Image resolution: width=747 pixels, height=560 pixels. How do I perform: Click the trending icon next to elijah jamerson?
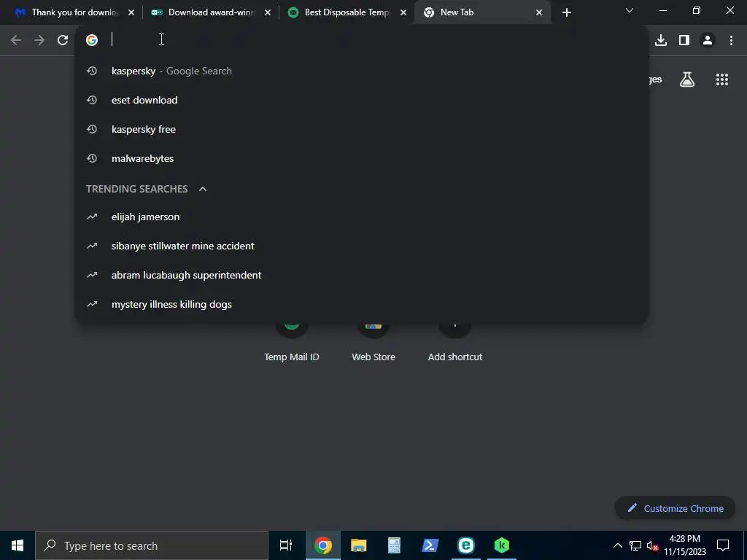pos(92,217)
